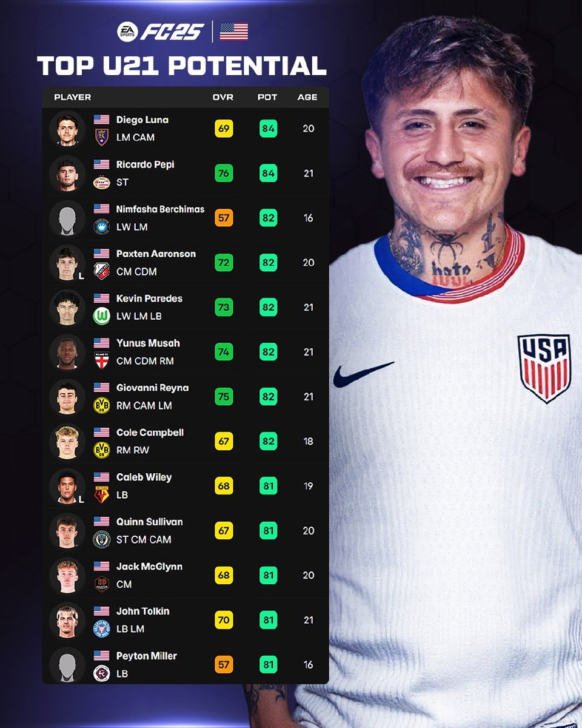Select the AGE column header
The height and width of the screenshot is (728, 582).
tap(307, 97)
